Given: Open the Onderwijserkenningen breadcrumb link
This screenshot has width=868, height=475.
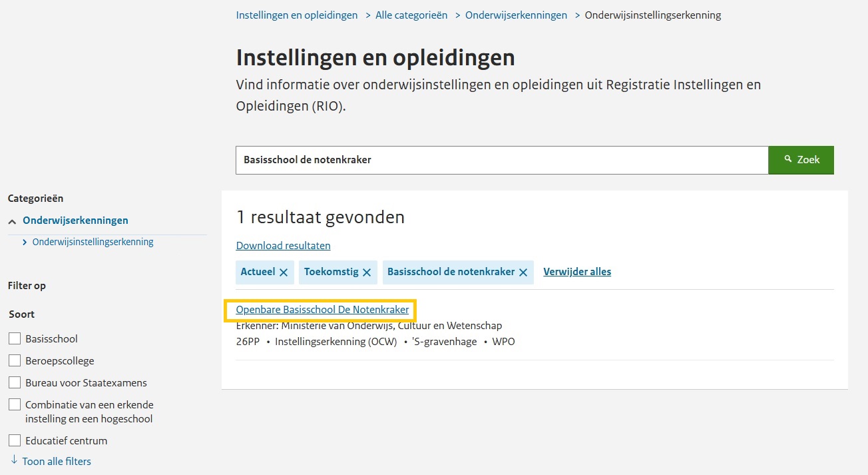Looking at the screenshot, I should pos(517,15).
